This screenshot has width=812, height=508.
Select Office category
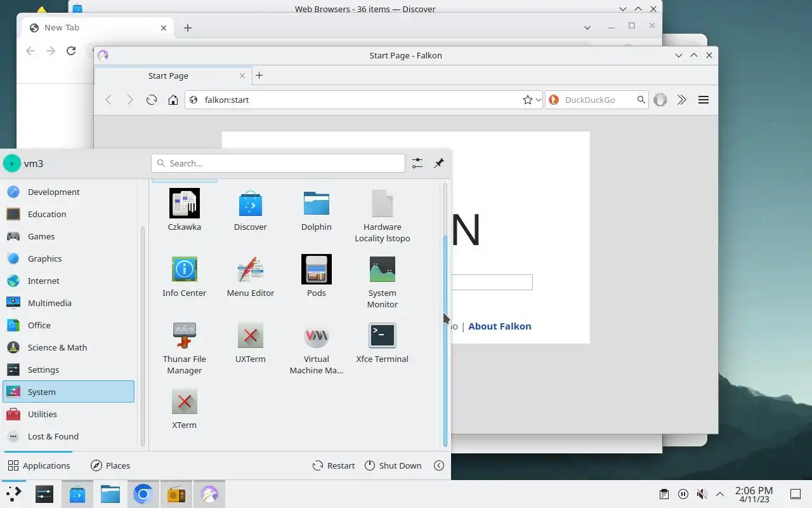(69, 325)
